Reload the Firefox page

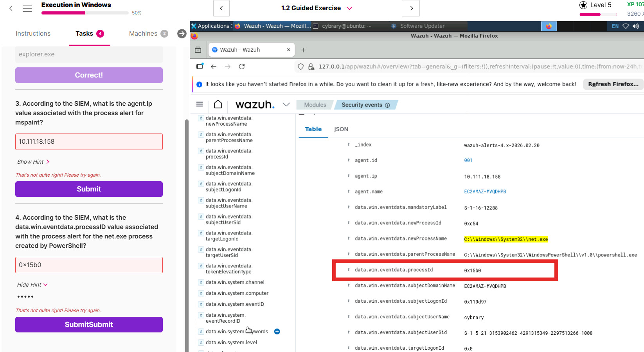[242, 67]
